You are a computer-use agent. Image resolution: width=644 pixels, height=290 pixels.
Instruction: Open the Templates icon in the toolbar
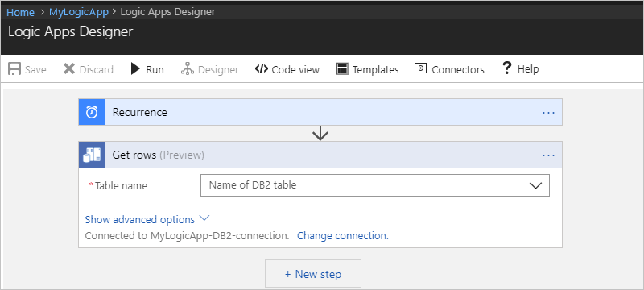point(342,69)
